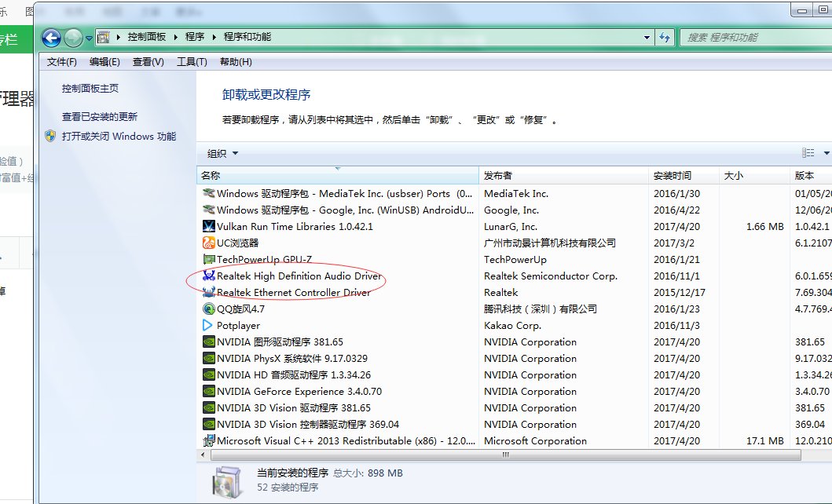
Task: Click the Realtek High Definition Audio Driver icon
Action: 207,276
